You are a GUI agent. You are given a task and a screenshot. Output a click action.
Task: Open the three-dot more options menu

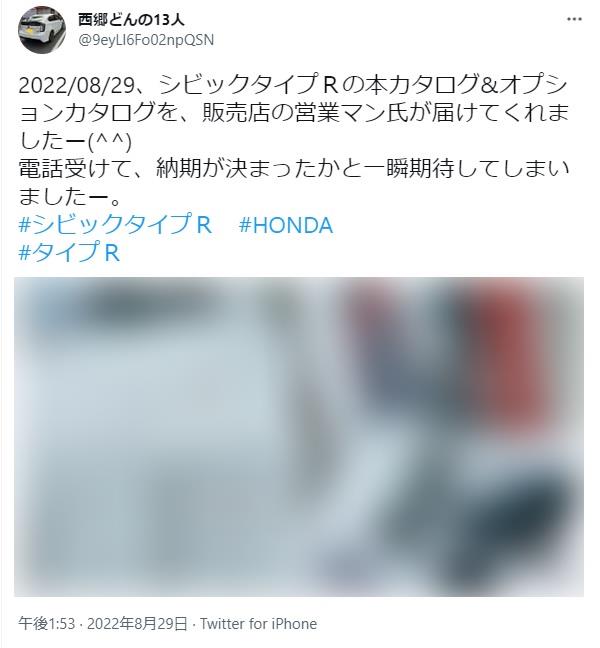click(574, 19)
